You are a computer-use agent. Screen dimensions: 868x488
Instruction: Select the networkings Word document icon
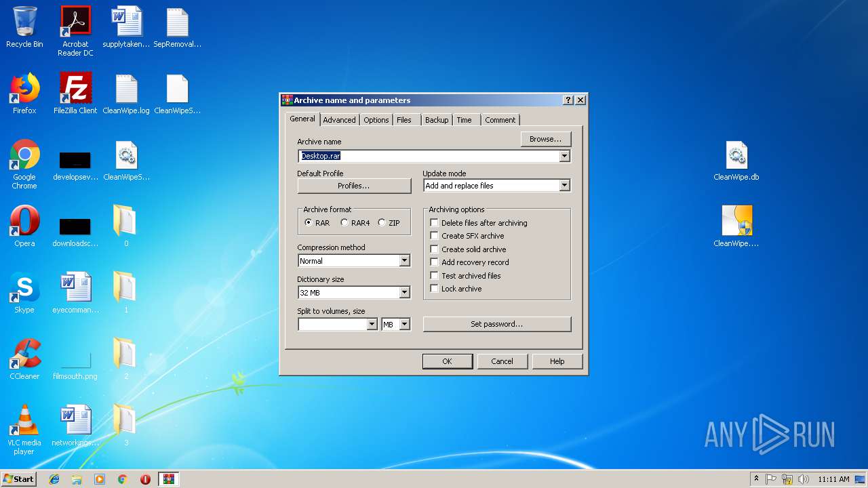(75, 426)
